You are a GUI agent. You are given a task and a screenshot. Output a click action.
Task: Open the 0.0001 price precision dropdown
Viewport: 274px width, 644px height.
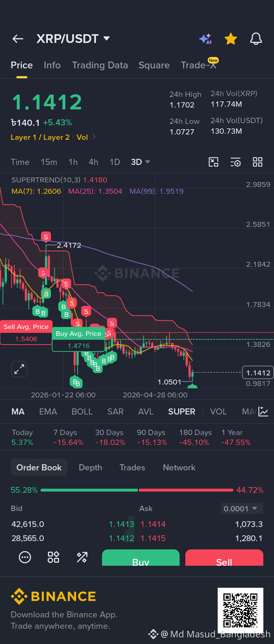pos(242,509)
